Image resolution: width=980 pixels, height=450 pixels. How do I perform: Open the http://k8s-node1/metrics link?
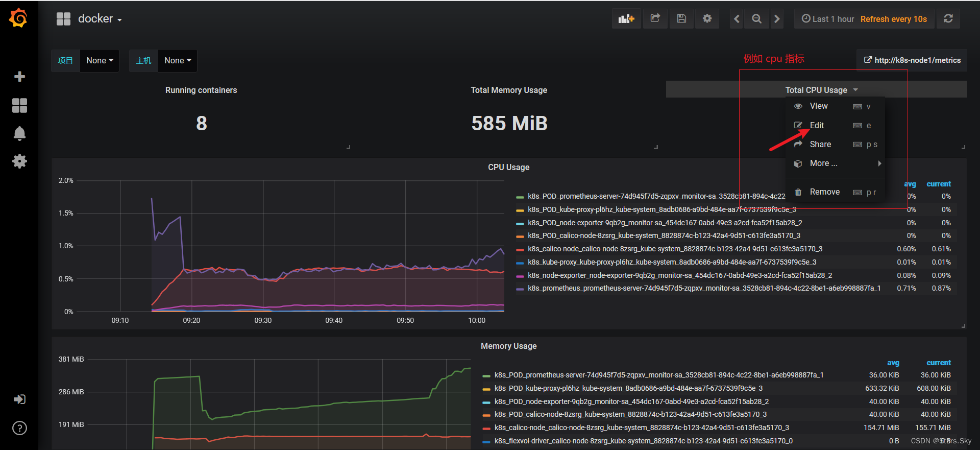[x=912, y=60]
